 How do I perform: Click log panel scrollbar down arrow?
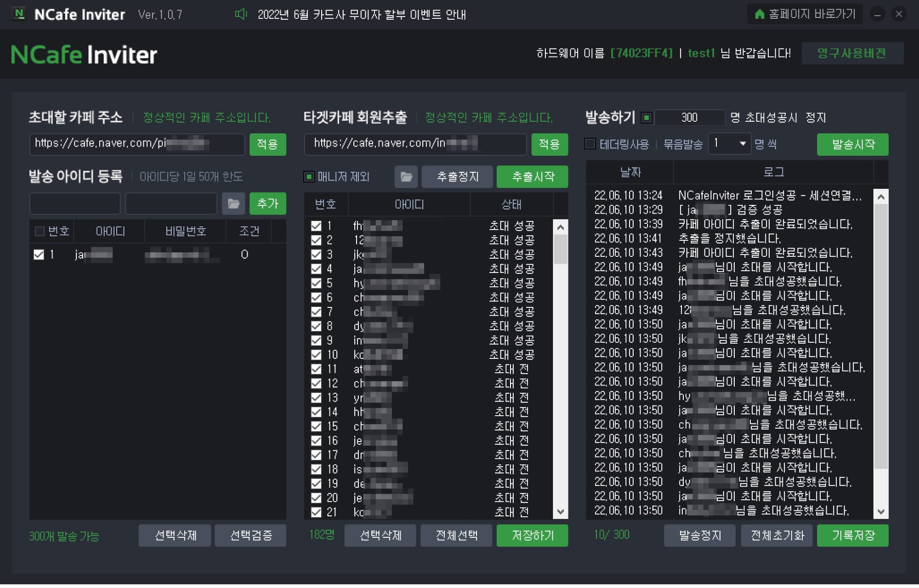coord(881,511)
